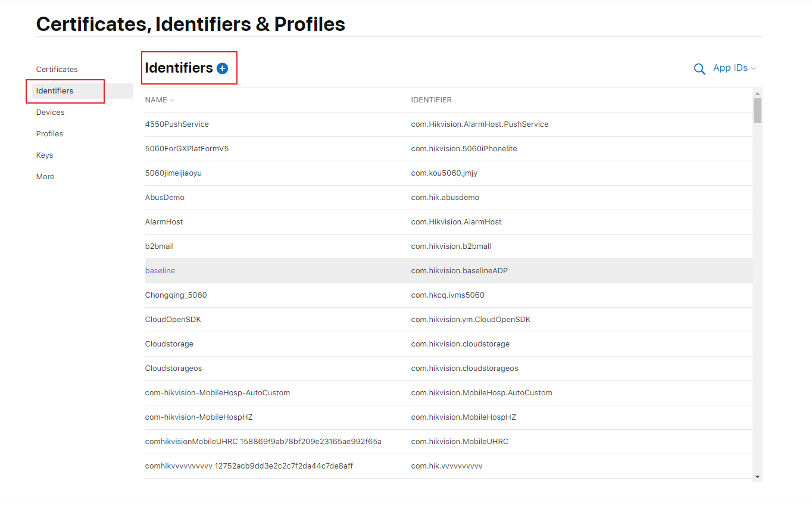This screenshot has height=509, width=812.
Task: Open the App IDs filter dropdown
Action: 735,68
